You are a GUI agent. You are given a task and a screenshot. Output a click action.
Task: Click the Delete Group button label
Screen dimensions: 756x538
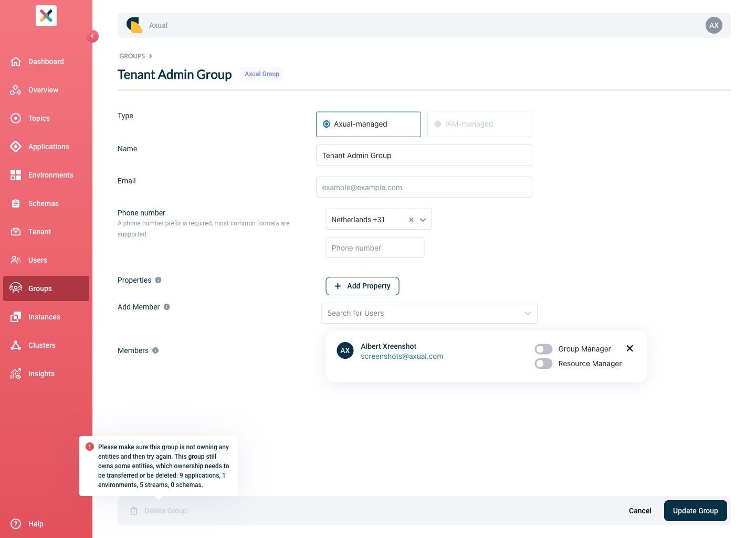coord(165,511)
